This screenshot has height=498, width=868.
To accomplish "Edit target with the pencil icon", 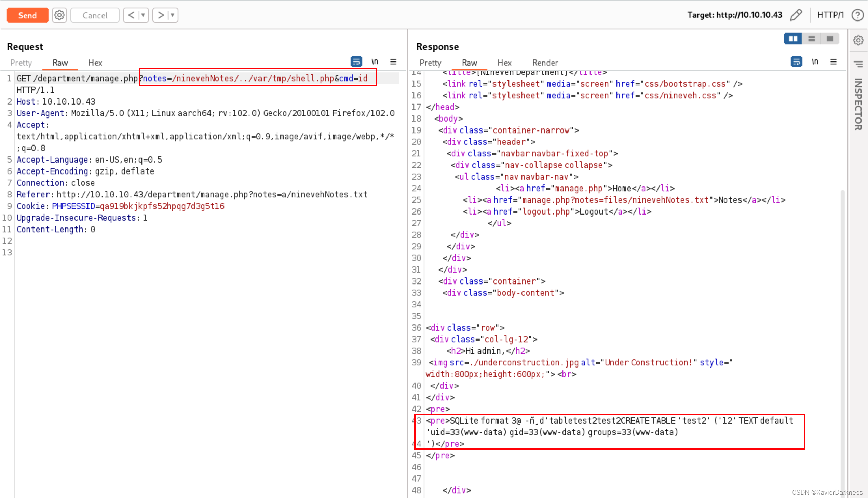I will (x=796, y=15).
